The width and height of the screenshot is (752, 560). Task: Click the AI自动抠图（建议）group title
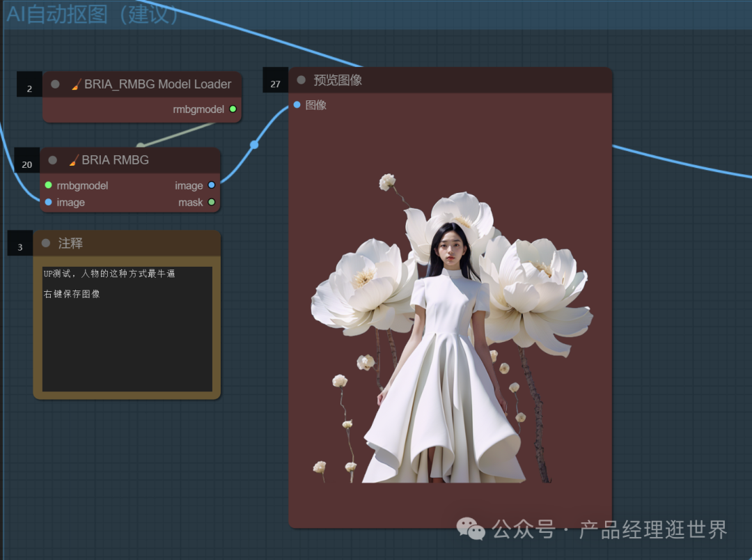click(91, 14)
